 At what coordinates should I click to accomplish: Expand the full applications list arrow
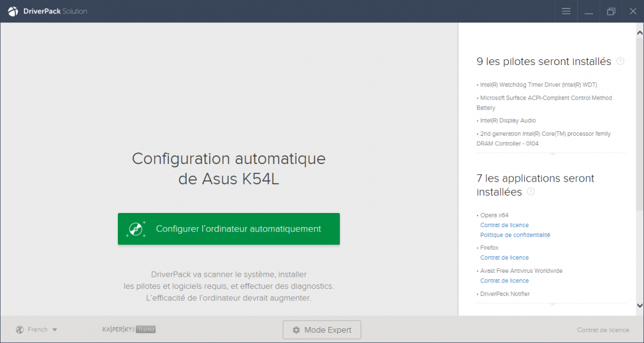coord(553,304)
